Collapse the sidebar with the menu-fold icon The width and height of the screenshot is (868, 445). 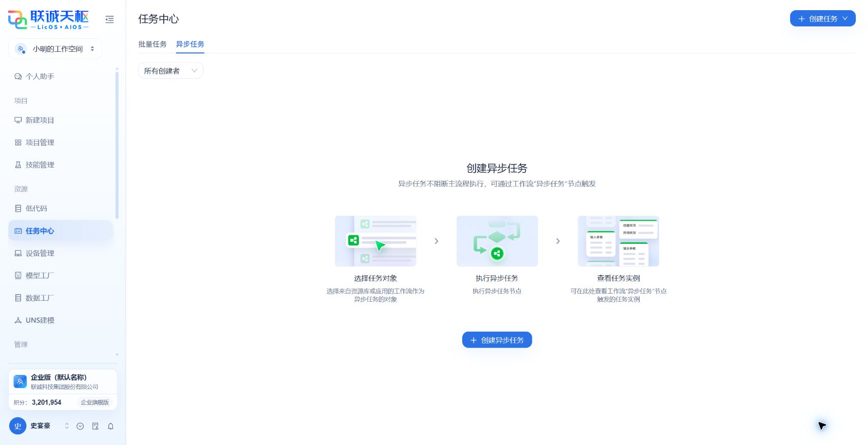[109, 19]
